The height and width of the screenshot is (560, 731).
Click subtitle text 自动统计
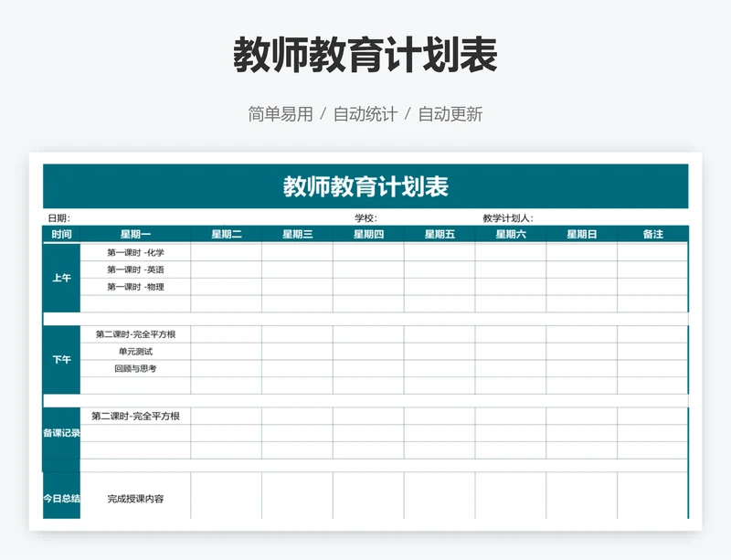(365, 114)
